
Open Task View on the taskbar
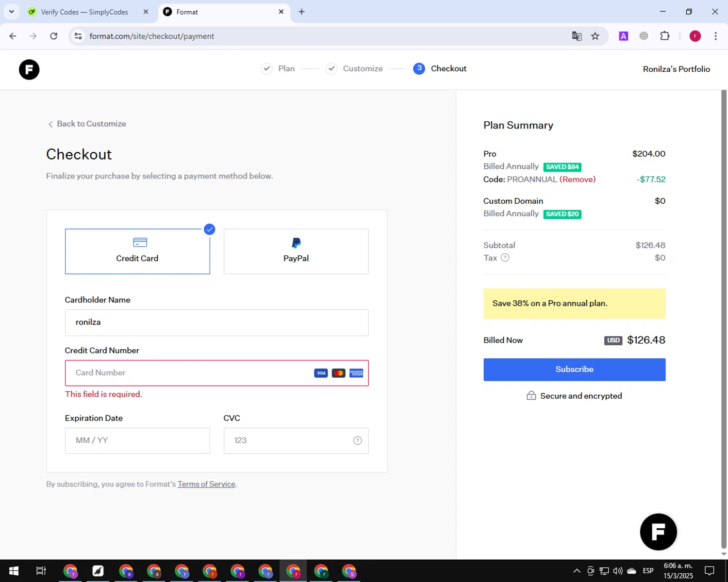tap(41, 571)
